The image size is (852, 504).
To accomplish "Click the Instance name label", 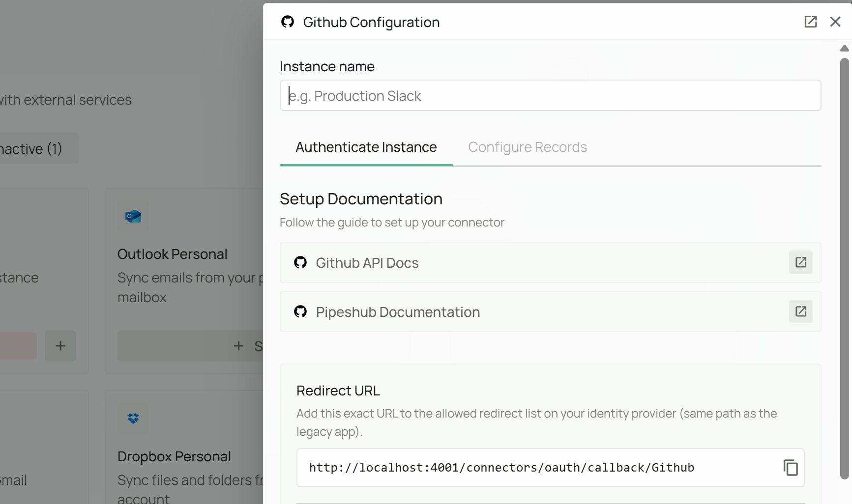I will [327, 66].
